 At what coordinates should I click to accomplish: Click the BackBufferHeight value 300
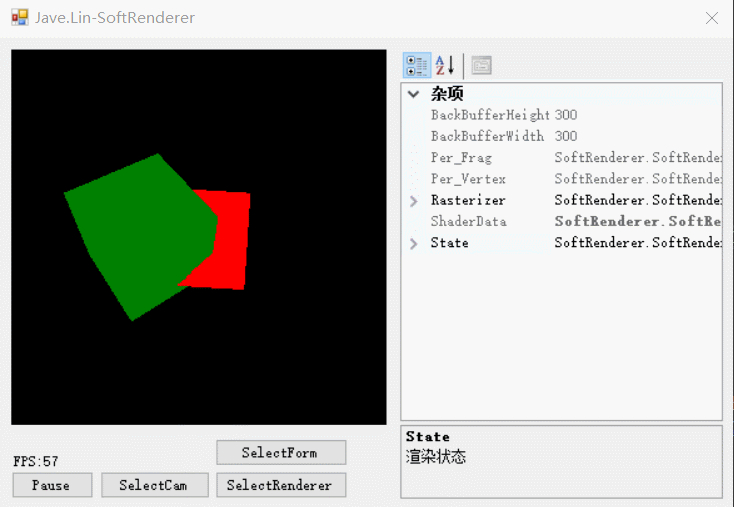pos(565,115)
